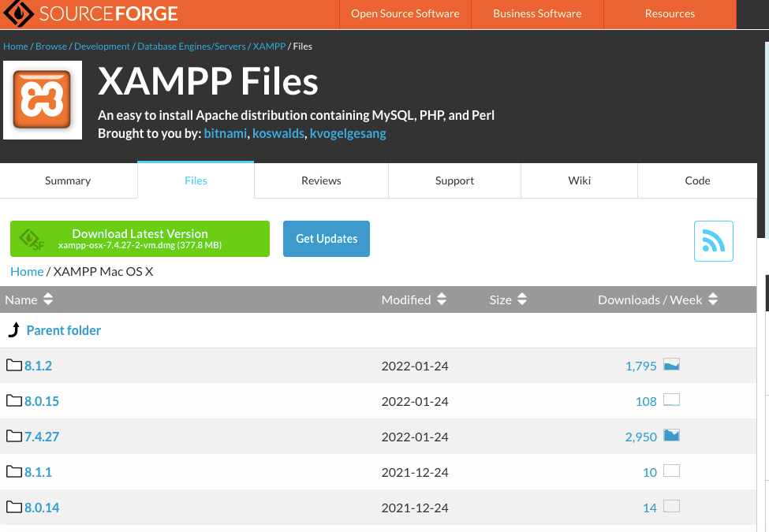Toggle sorting on Downloads / Week column

tap(712, 299)
